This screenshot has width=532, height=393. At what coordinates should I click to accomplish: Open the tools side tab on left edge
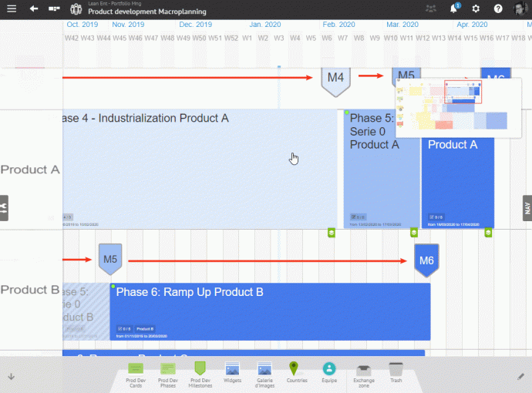tap(4, 208)
